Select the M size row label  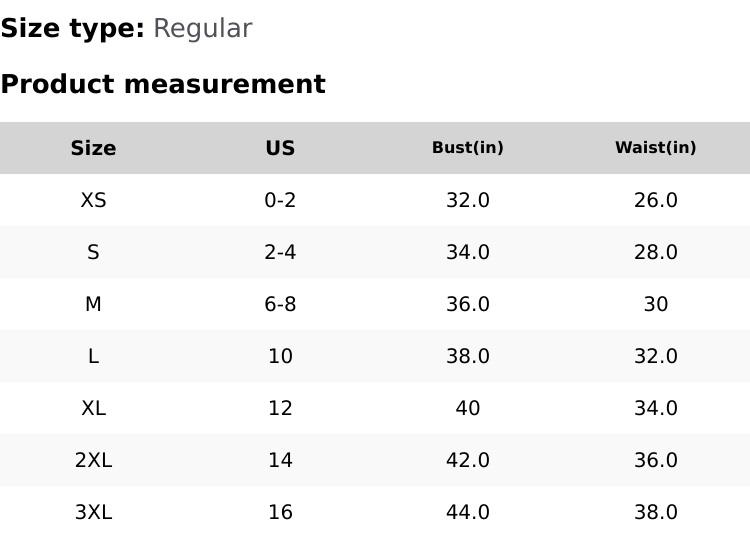[x=93, y=304]
